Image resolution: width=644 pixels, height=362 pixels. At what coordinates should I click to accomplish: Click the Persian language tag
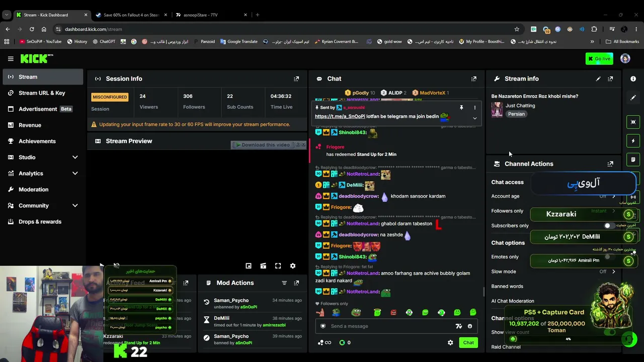(x=516, y=114)
